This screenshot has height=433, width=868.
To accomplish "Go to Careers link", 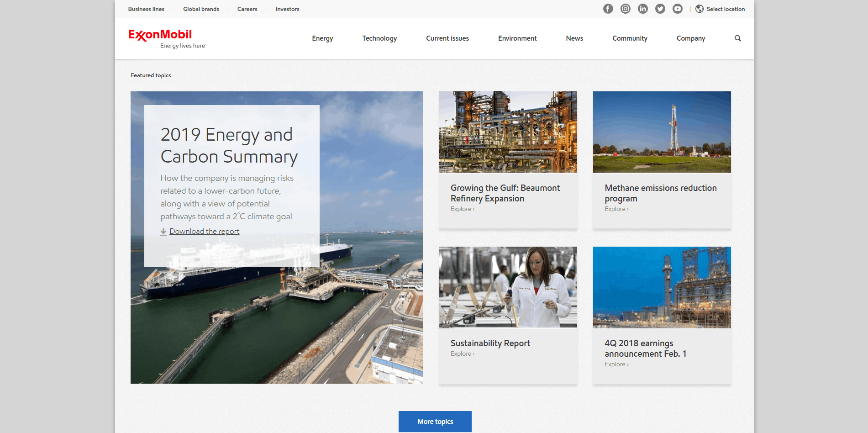I will point(247,9).
